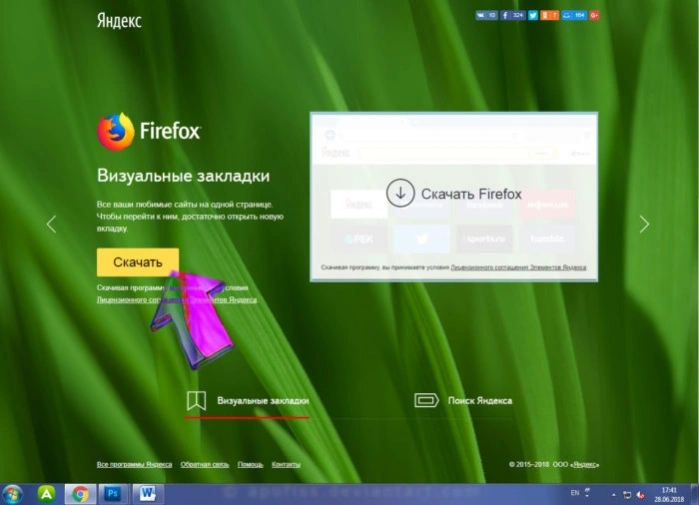Click the download arrow circle icon

(400, 193)
